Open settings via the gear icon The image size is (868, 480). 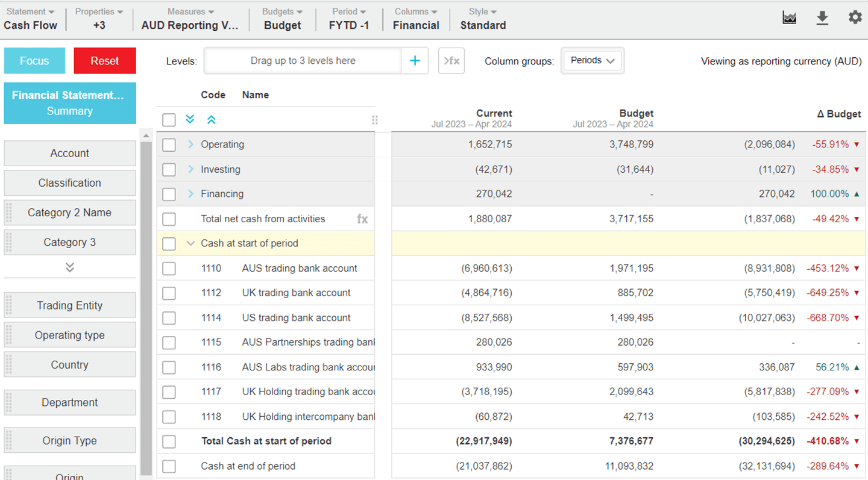click(855, 17)
